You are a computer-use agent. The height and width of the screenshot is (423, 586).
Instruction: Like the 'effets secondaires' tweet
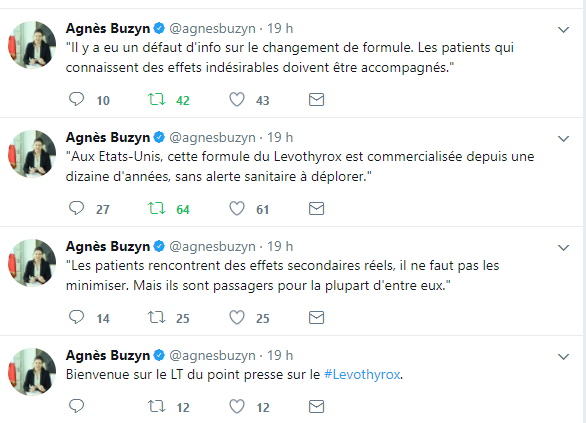237,318
